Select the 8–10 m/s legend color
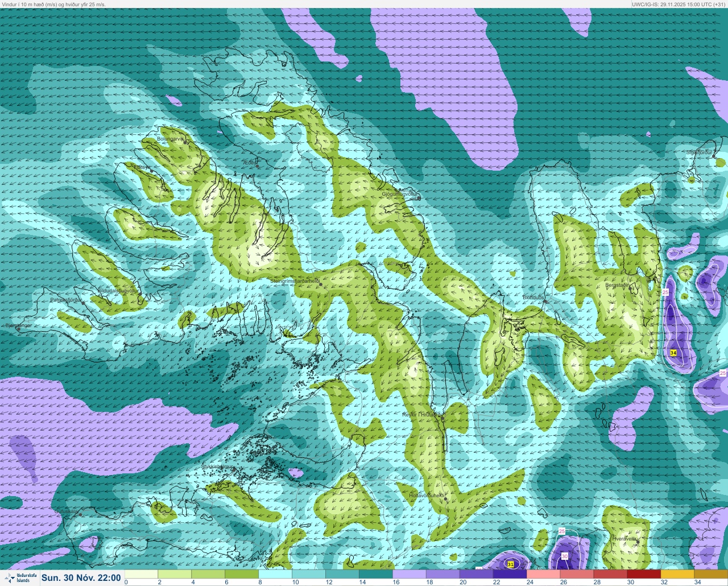 click(x=275, y=574)
